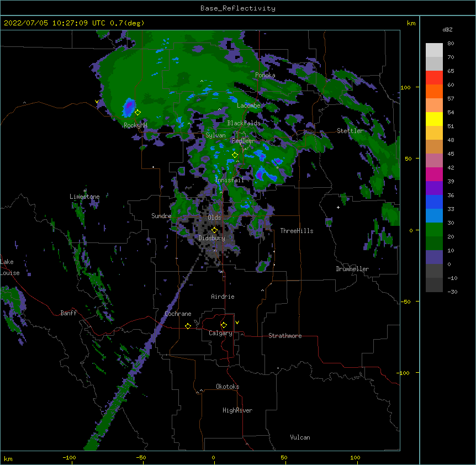Select the yellow 51-54 dBZ legend swatch
Viewport: 476px width, 465px height.
(434, 119)
